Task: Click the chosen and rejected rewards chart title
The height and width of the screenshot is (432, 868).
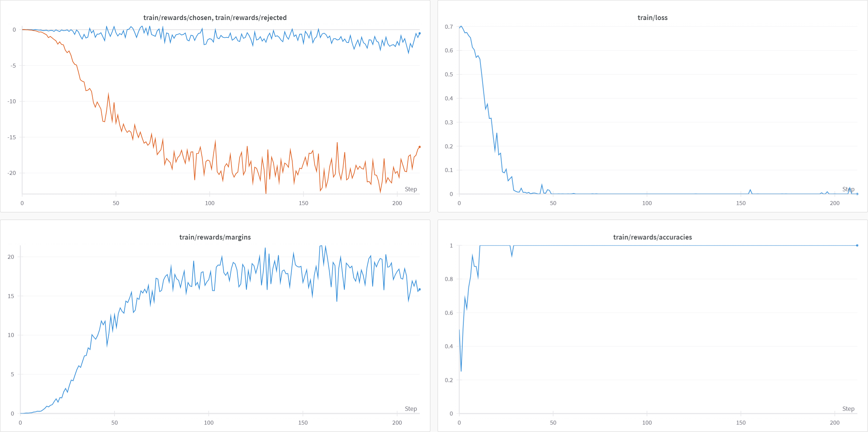Action: [215, 17]
